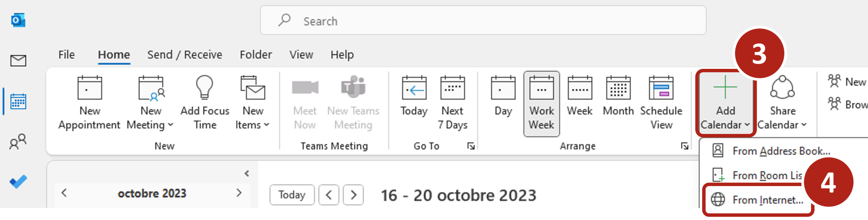Open the New Items dropdown
The width and height of the screenshot is (868, 220).
(x=266, y=125)
